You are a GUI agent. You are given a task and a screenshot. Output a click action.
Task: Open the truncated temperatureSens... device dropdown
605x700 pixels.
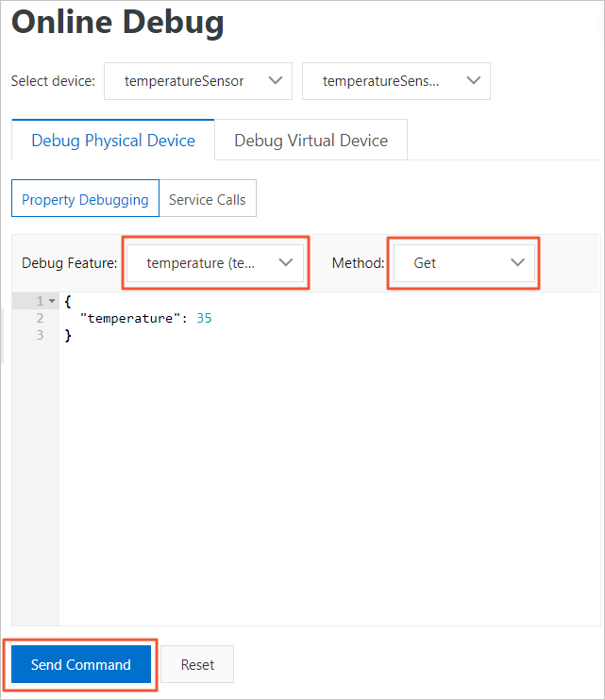[x=396, y=81]
